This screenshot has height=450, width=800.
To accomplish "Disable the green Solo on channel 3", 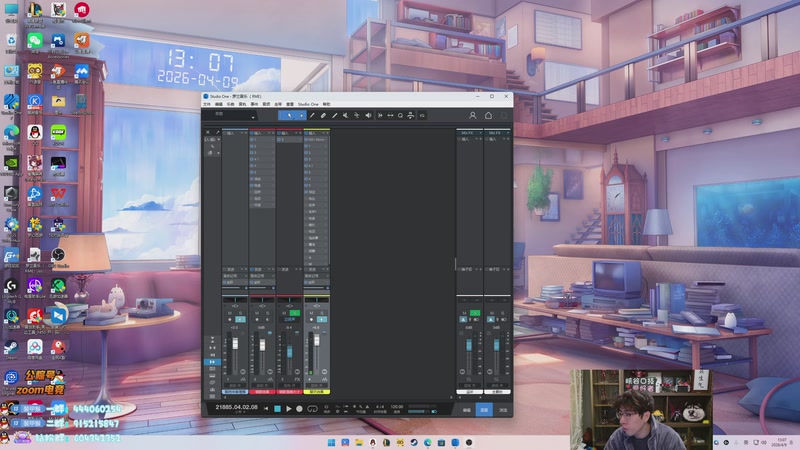I will [294, 313].
